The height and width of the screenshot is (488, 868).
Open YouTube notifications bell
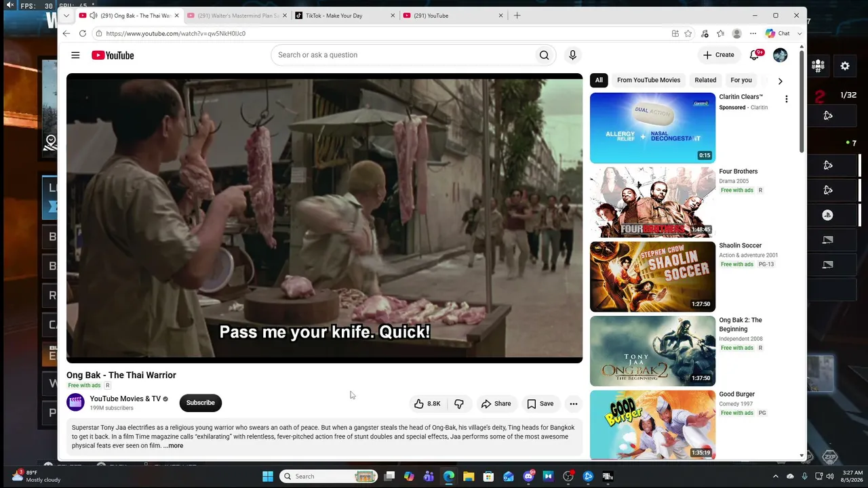point(754,55)
